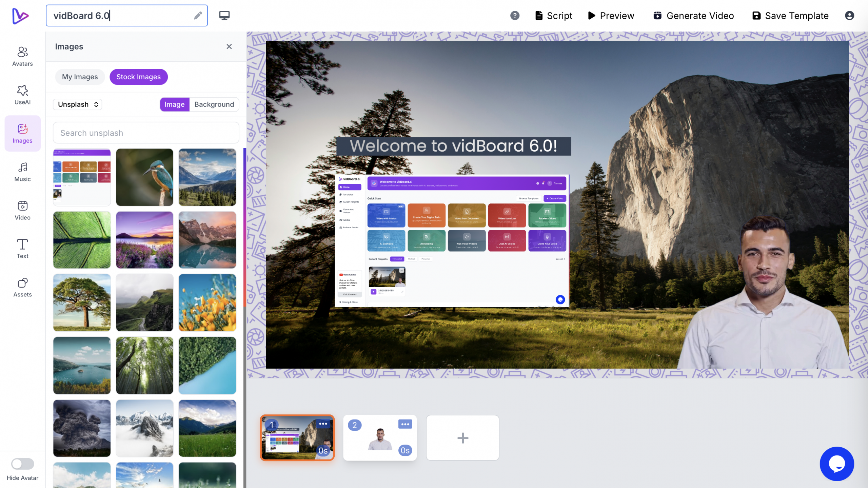This screenshot has height=488, width=868.
Task: Open options menu on scene 2 thumbnail
Action: 405,424
